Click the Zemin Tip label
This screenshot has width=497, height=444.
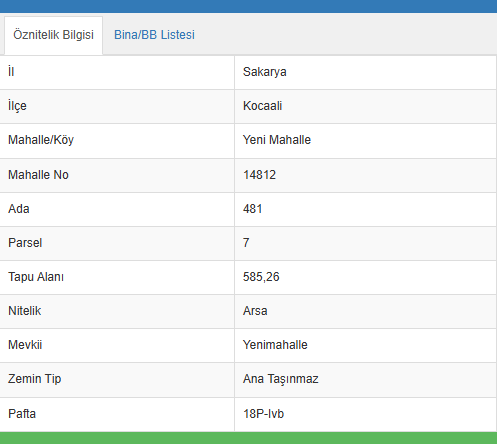click(x=35, y=379)
